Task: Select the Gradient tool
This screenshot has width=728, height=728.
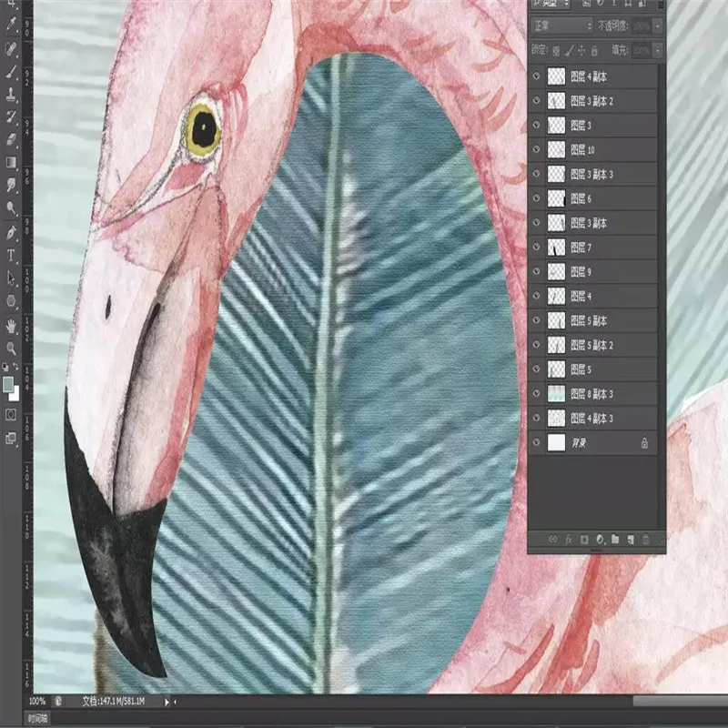Action: (11, 162)
